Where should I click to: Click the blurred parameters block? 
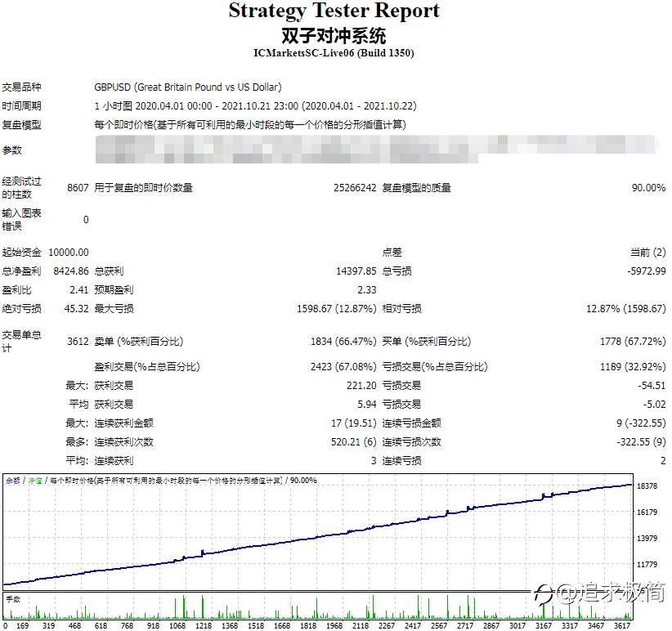coord(376,149)
